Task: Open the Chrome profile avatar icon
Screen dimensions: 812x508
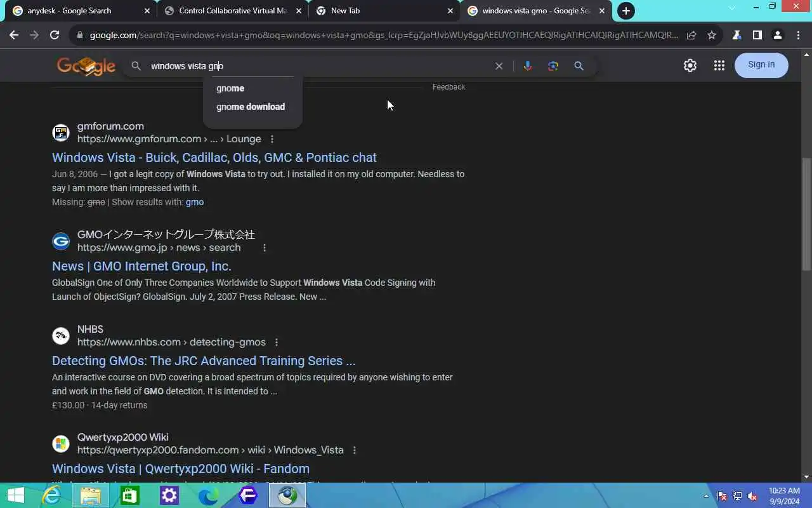Action: [x=777, y=36]
